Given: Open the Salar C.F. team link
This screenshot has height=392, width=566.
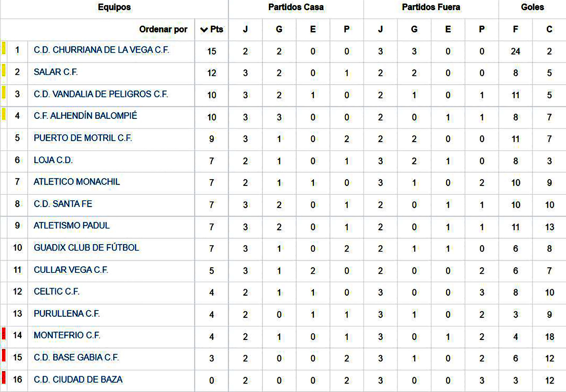Looking at the screenshot, I should point(56,72).
